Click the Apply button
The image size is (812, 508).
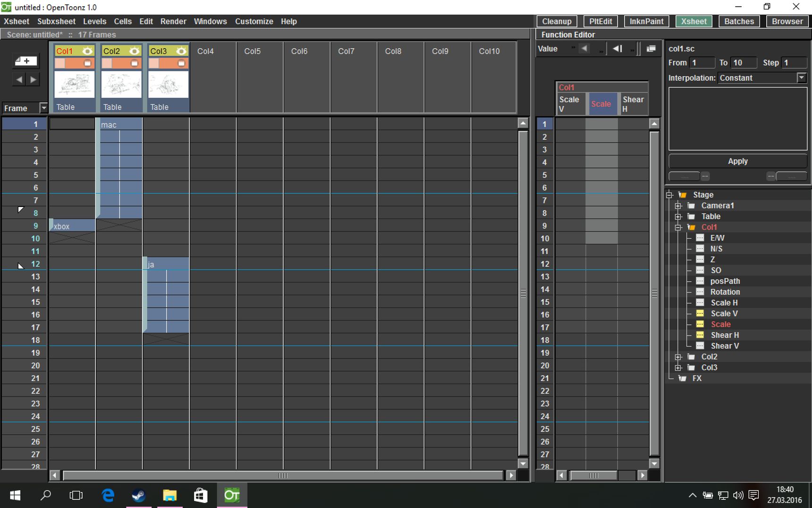pyautogui.click(x=737, y=161)
